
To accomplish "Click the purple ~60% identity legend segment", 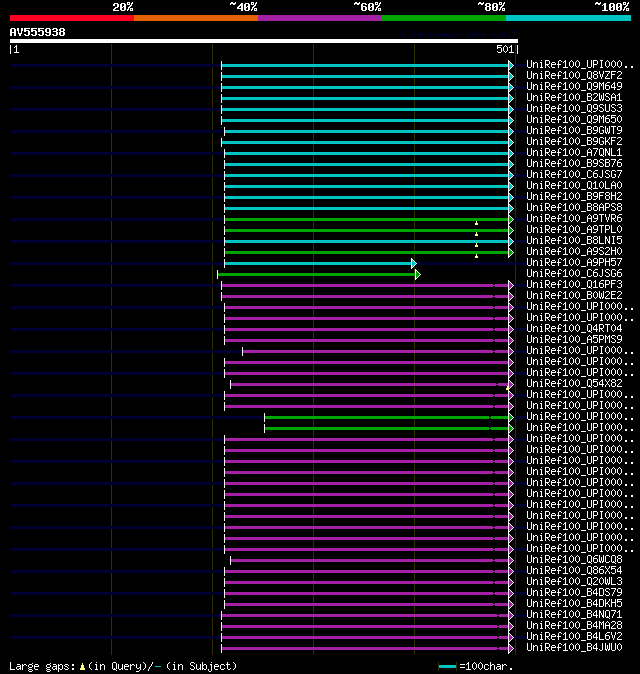I will [320, 18].
